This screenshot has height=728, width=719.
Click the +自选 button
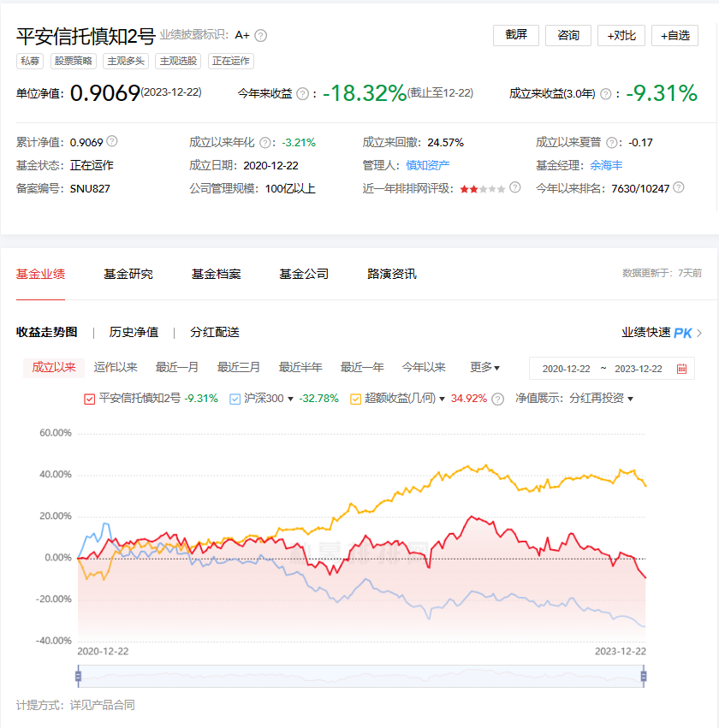[674, 35]
